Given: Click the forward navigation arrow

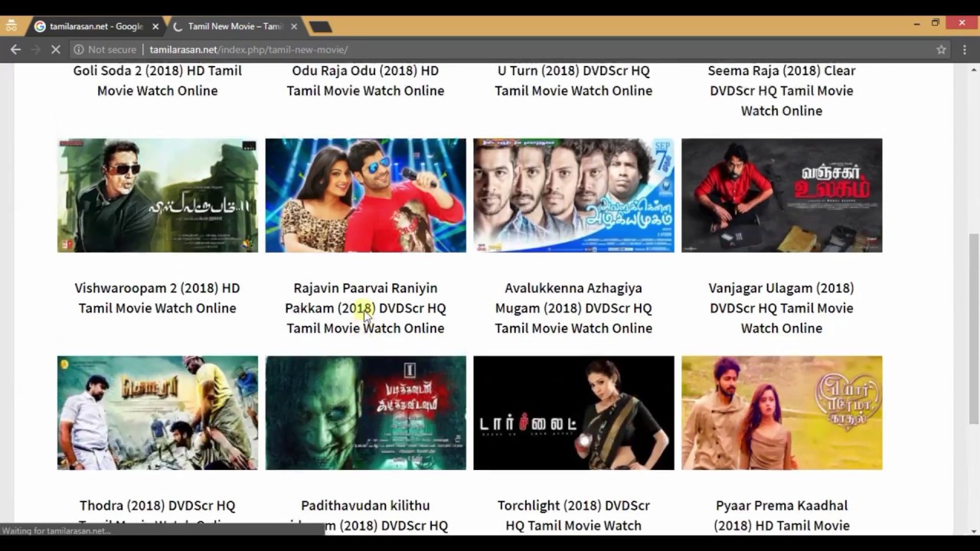Looking at the screenshot, I should 35,49.
